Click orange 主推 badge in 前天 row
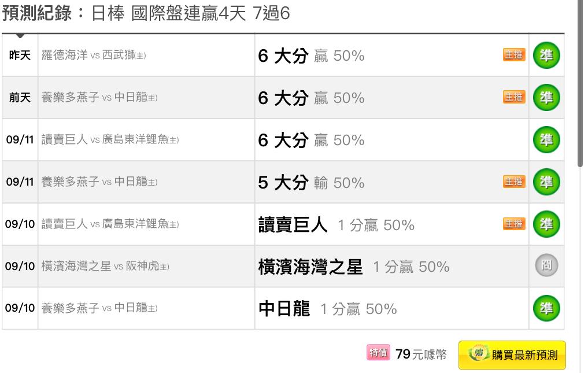Image resolution: width=588 pixels, height=373 pixels. [514, 97]
